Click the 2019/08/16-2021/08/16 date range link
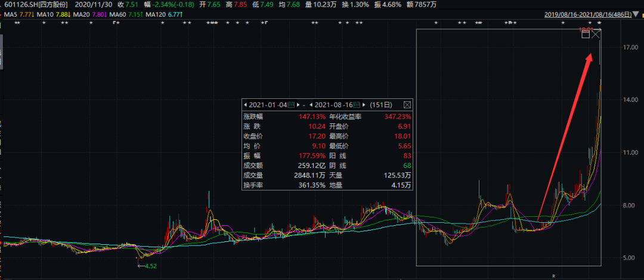The height and width of the screenshot is (280, 644). [587, 14]
